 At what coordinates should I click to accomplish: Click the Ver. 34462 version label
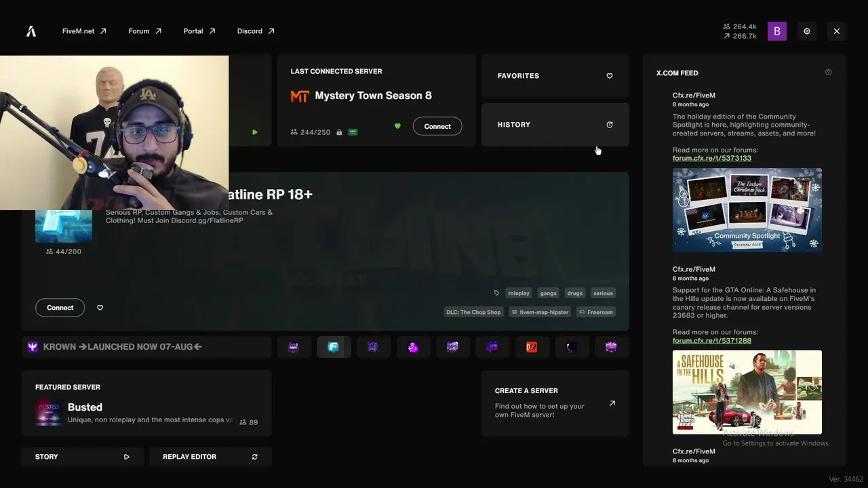(x=846, y=479)
